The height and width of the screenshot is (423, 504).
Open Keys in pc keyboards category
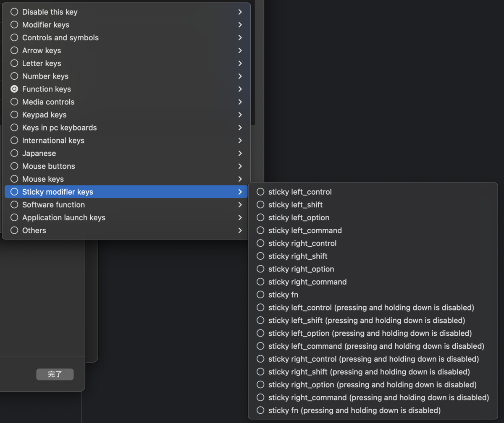[x=60, y=128]
